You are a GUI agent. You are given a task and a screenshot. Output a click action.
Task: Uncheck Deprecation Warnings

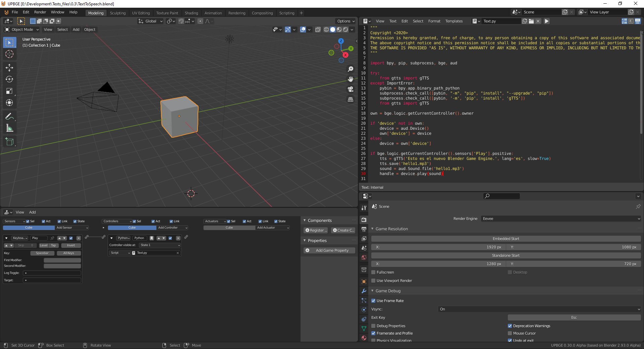coord(510,326)
